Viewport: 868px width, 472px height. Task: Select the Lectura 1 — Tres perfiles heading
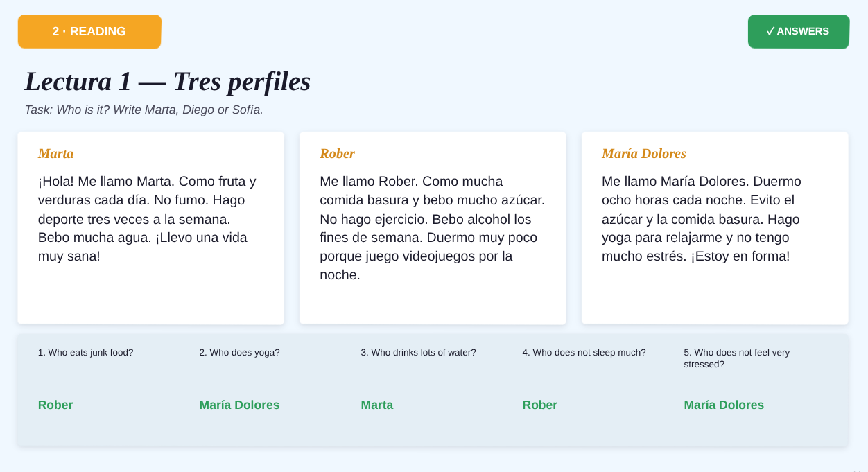click(168, 81)
